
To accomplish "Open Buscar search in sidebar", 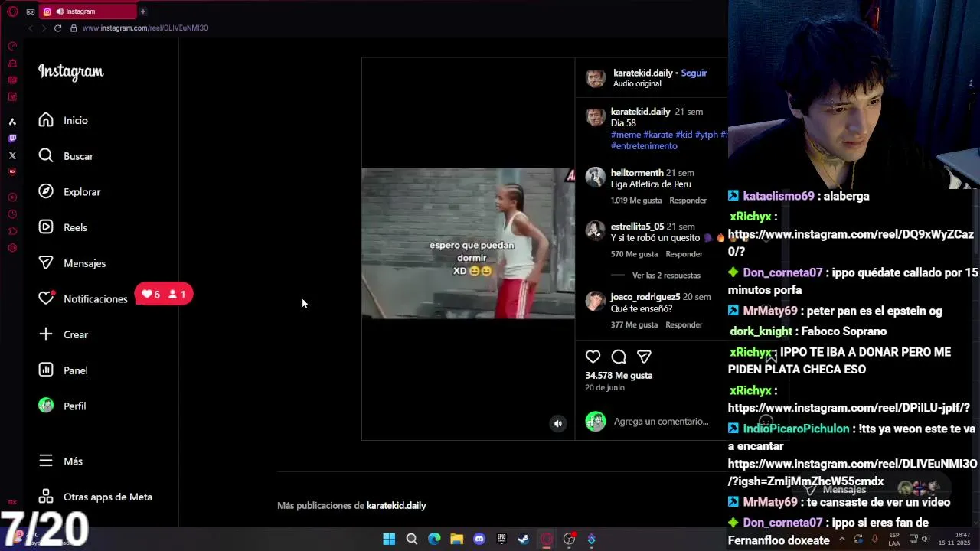I will 66,156.
